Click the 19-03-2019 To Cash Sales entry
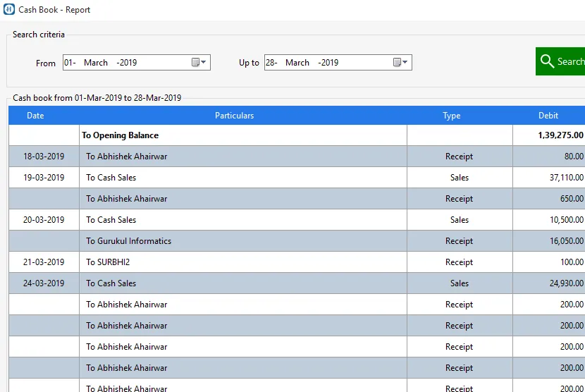The width and height of the screenshot is (585, 392). (111, 178)
